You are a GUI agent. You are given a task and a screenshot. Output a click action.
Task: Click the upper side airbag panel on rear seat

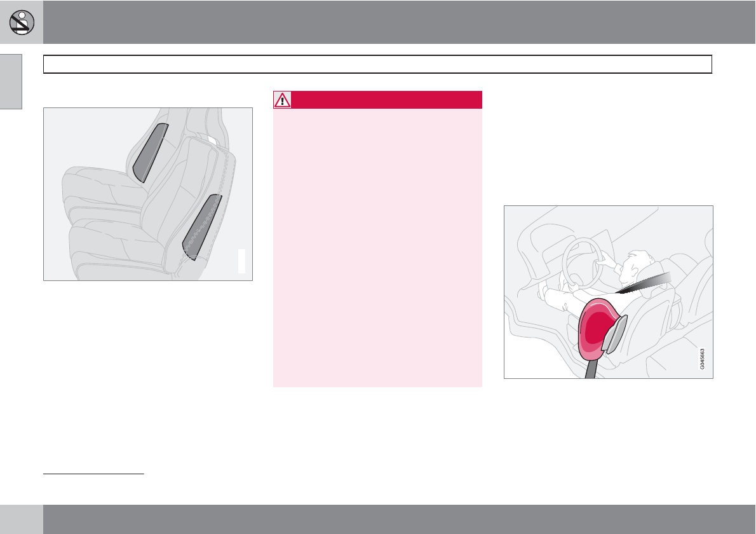pos(151,152)
